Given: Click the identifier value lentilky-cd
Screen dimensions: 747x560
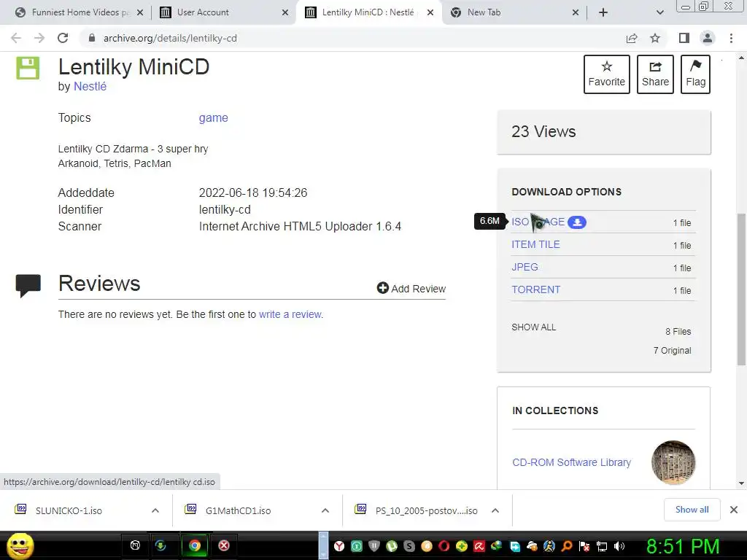Looking at the screenshot, I should [x=225, y=209].
